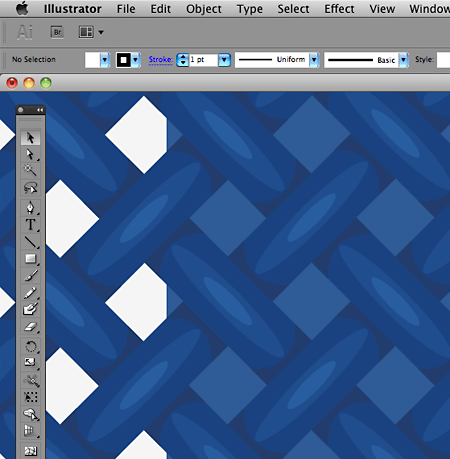Open the Illustrator menu
Image resolution: width=450 pixels, height=459 pixels.
(73, 9)
